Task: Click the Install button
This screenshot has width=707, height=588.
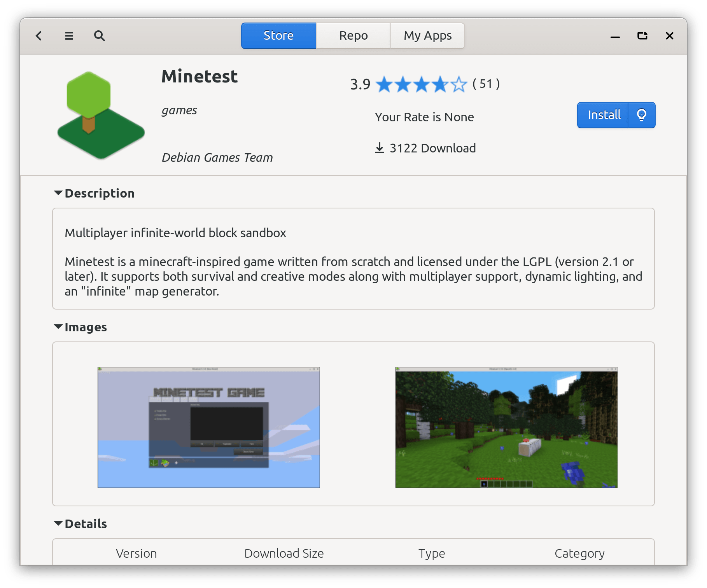Action: pyautogui.click(x=603, y=115)
